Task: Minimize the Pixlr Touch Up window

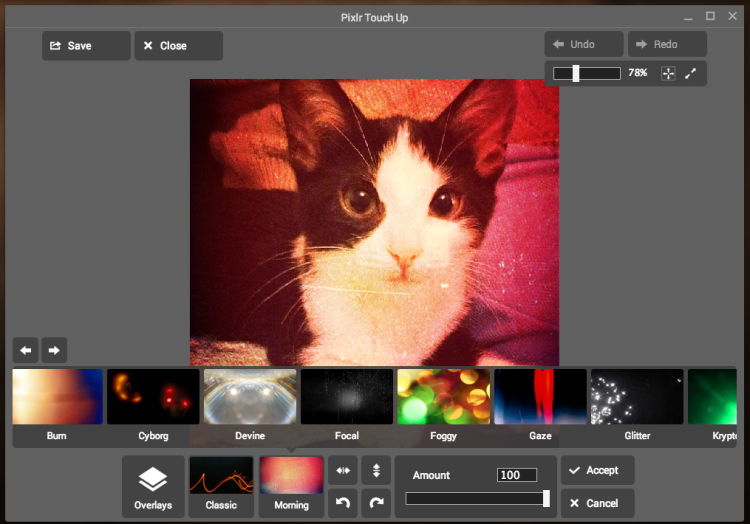Action: click(x=688, y=17)
